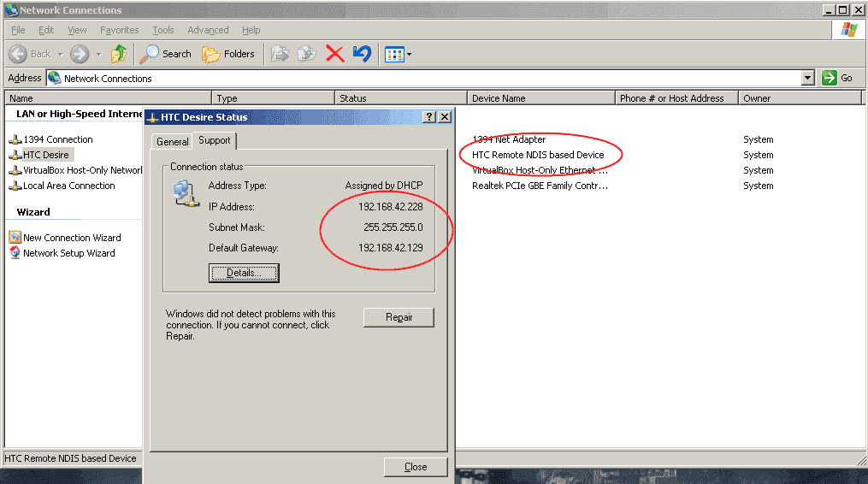This screenshot has height=484, width=868.
Task: Sort by the Name column header
Action: (108, 98)
